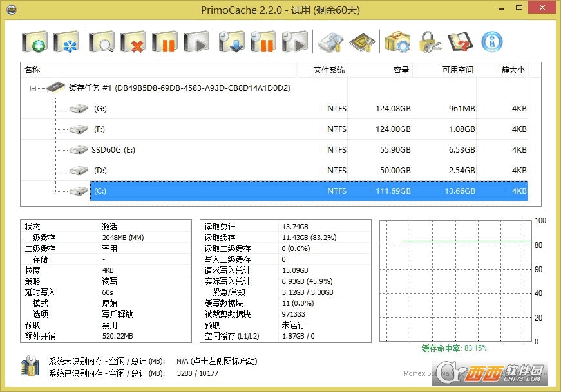This screenshot has width=561, height=392.
Task: Click the Pause Cache Task icon
Action: [165, 42]
